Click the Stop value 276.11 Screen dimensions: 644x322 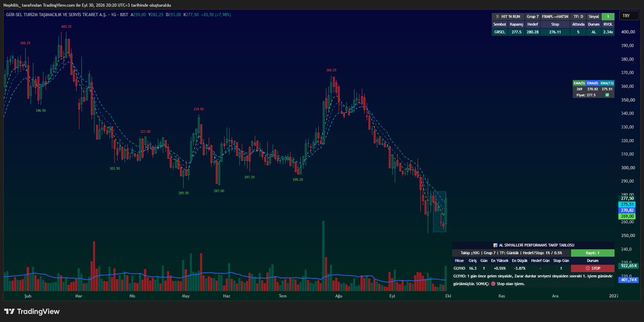[x=555, y=32]
